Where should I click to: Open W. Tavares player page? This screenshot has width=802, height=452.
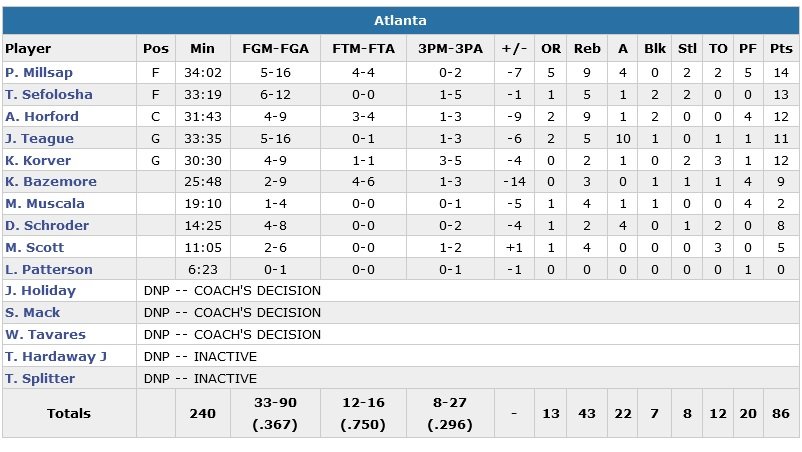45,335
